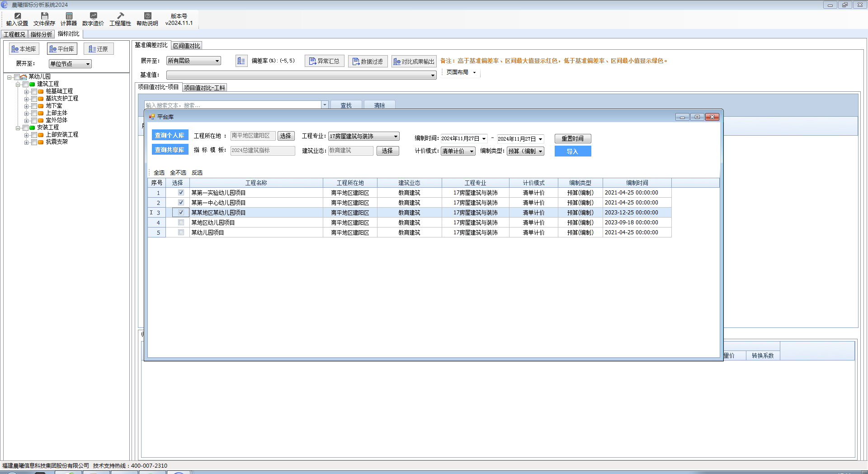Viewport: 868px width, 474px height.
Task: Click the search text input field
Action: tap(233, 105)
